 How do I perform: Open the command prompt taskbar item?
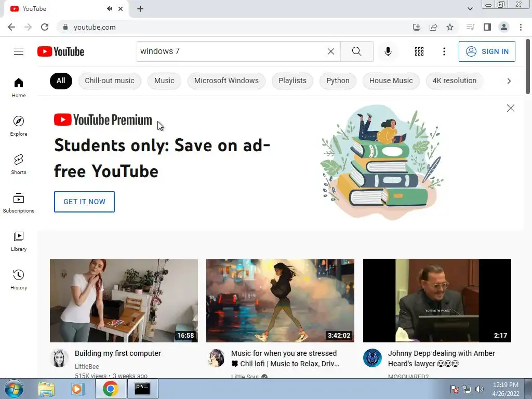[142, 389]
